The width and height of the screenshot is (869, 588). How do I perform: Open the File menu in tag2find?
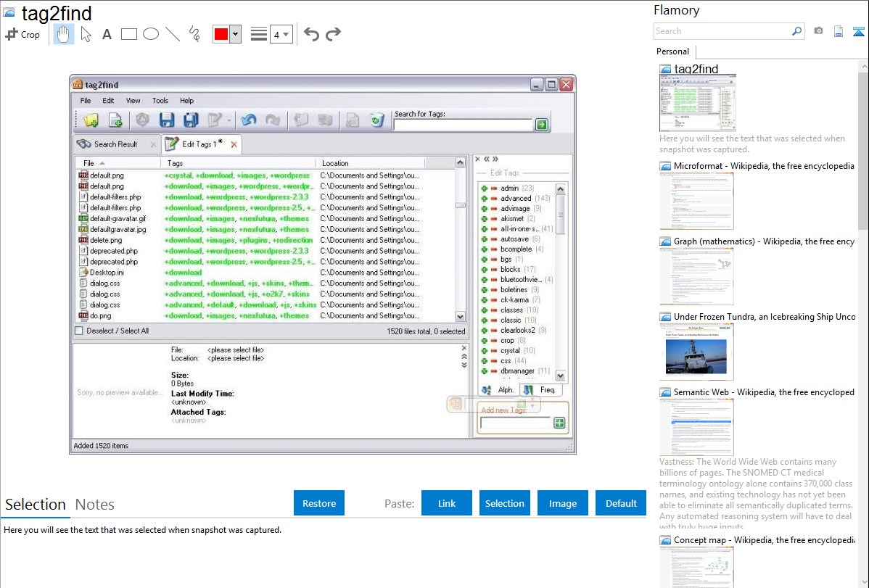point(86,101)
